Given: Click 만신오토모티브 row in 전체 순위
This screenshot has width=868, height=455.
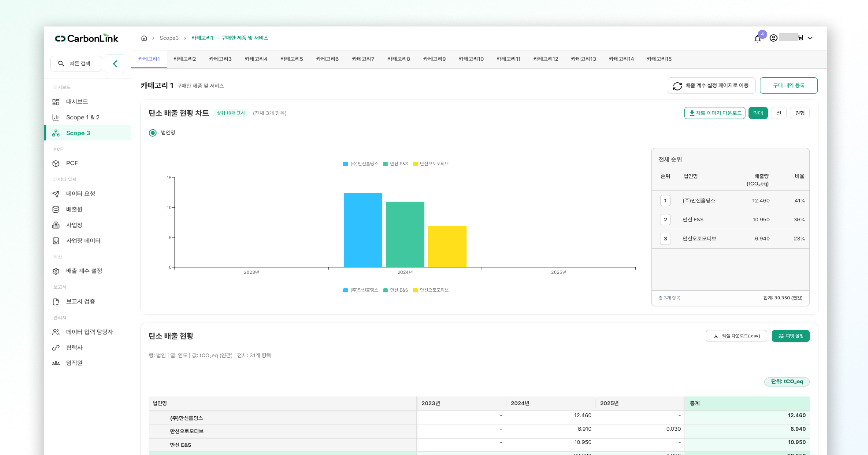Looking at the screenshot, I should coord(730,239).
